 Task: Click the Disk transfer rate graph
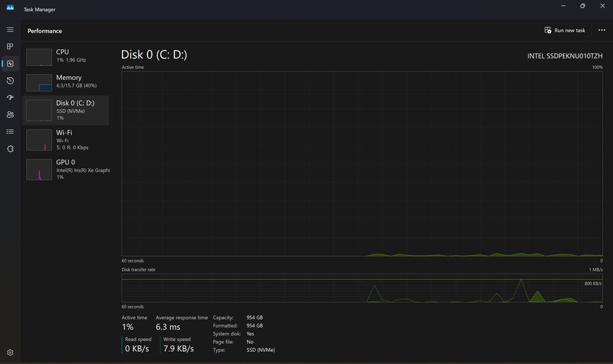click(x=362, y=288)
